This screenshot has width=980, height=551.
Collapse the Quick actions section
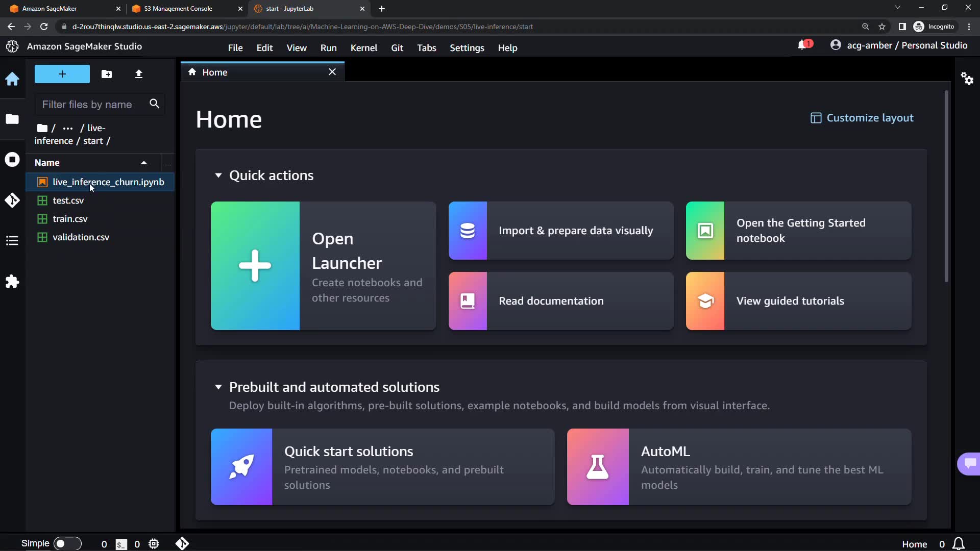218,176
